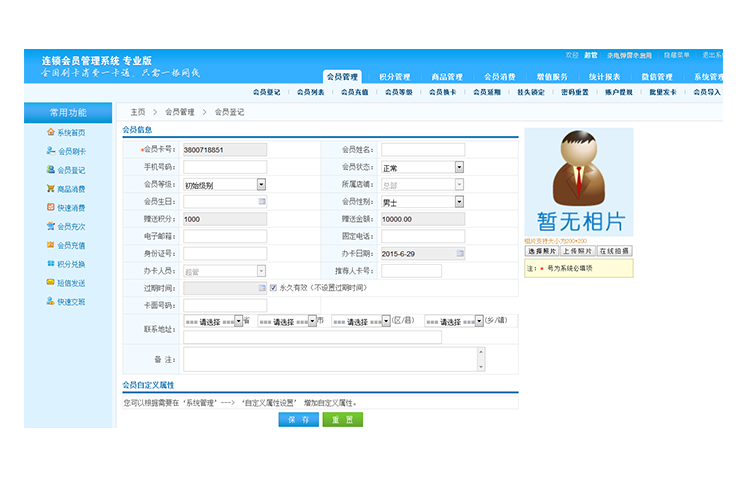This screenshot has height=477, width=746.
Task: Open the 商品管理 top tab
Action: 447,77
